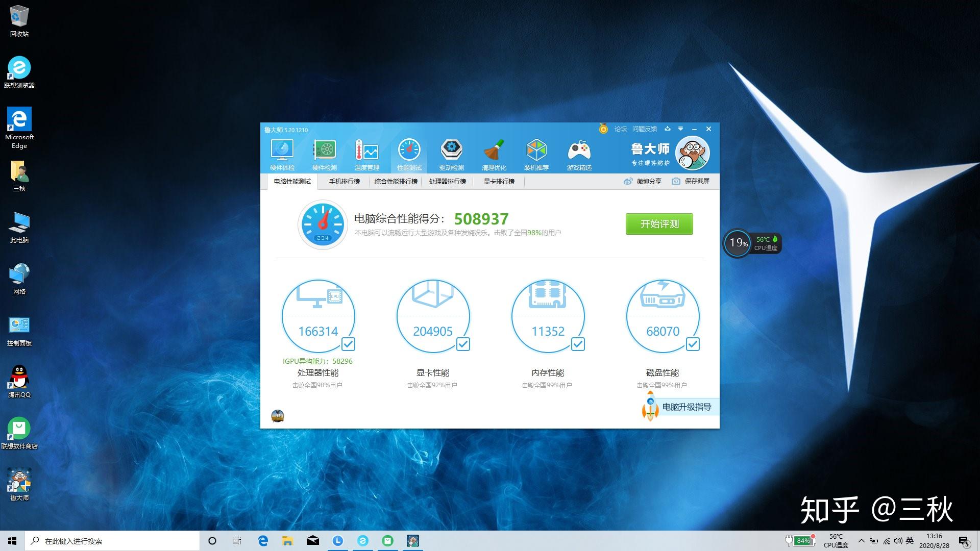Click processor score 166314
The height and width of the screenshot is (551, 980).
point(318,332)
